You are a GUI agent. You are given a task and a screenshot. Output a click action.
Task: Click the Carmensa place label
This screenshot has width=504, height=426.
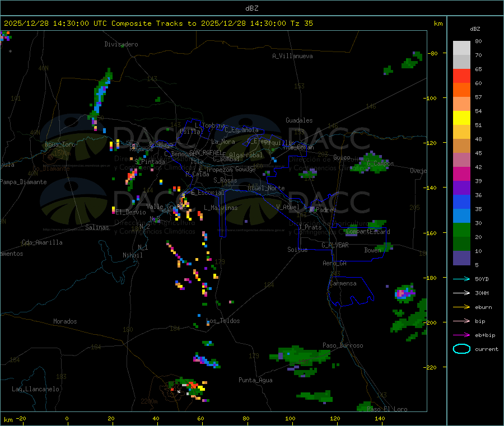coord(343,283)
